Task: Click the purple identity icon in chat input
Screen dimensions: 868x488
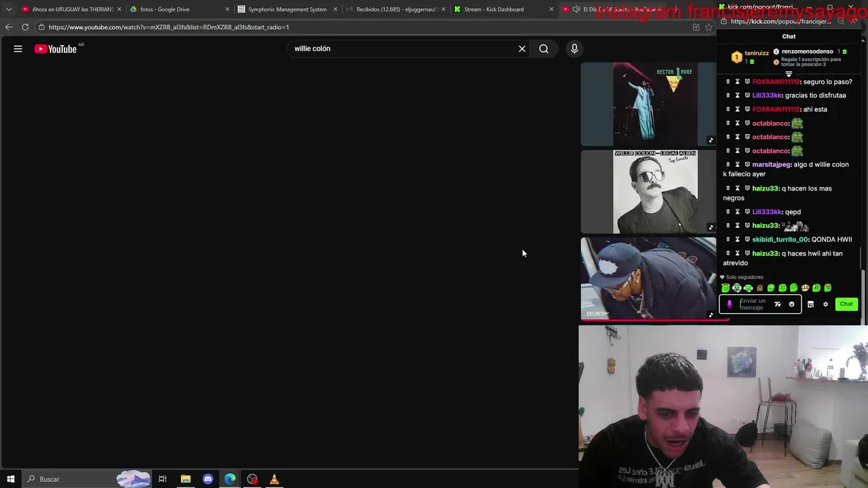Action: pos(730,304)
